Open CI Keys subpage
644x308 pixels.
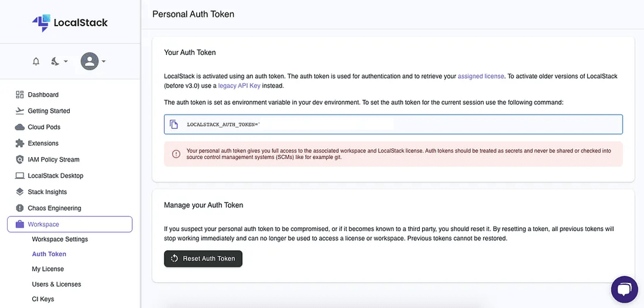43,299
